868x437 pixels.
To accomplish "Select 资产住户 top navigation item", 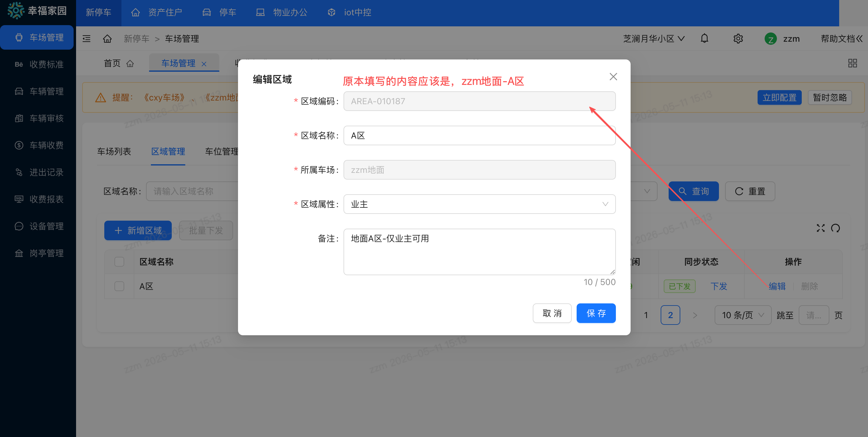I will [157, 13].
